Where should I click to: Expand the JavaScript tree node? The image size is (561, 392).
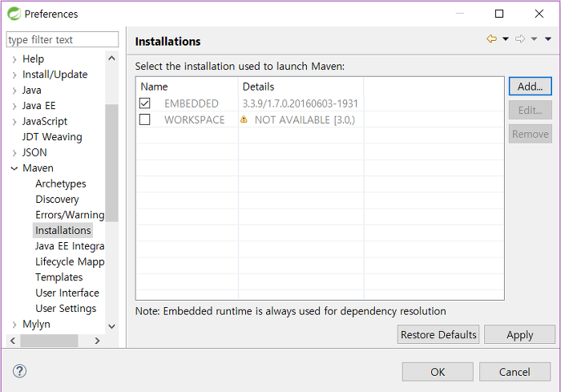[x=14, y=122]
